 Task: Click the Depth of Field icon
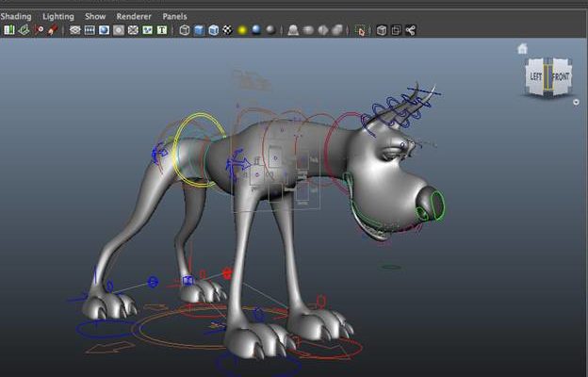click(x=337, y=30)
